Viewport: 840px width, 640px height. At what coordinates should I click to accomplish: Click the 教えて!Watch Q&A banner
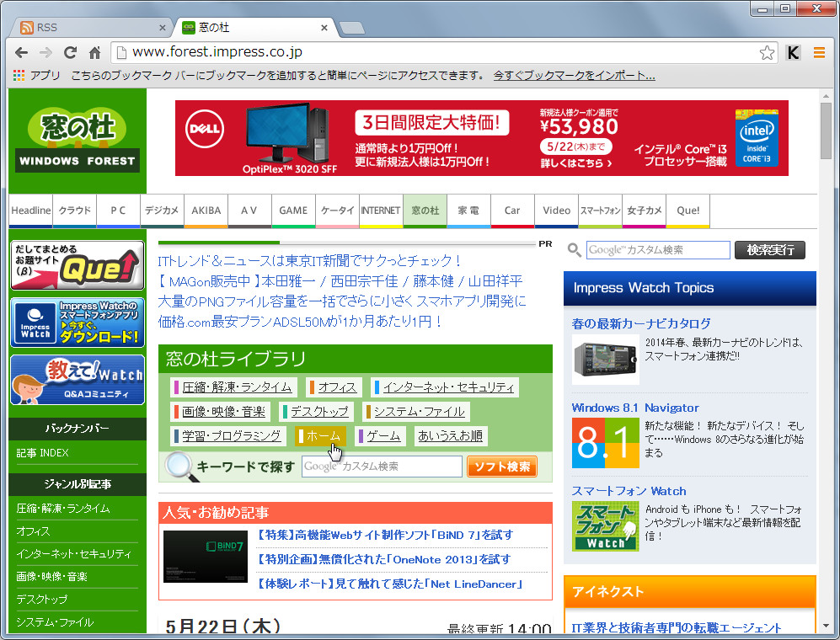tap(78, 380)
